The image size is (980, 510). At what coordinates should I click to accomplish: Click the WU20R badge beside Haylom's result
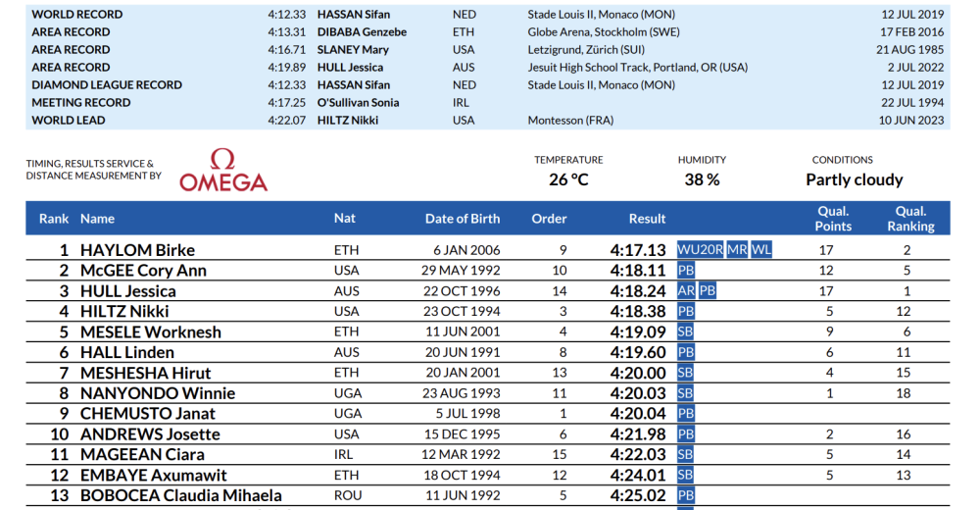pos(701,250)
